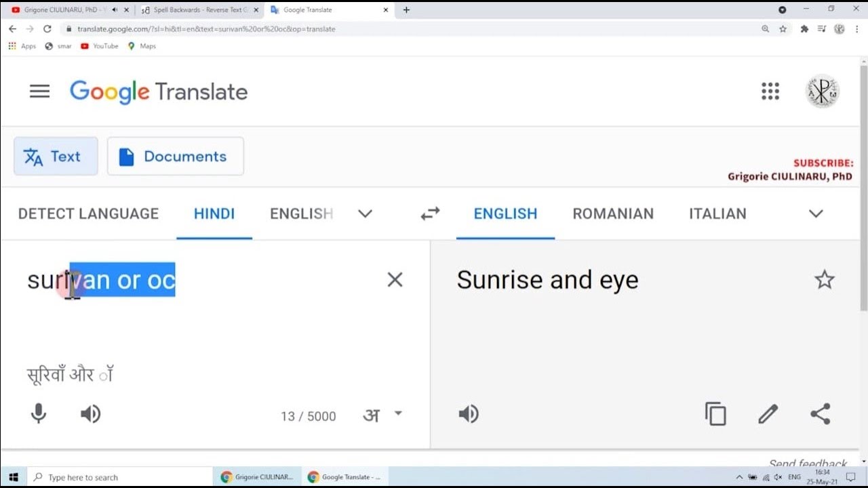The width and height of the screenshot is (868, 488).
Task: Click the taskbar search box
Action: [x=119, y=477]
